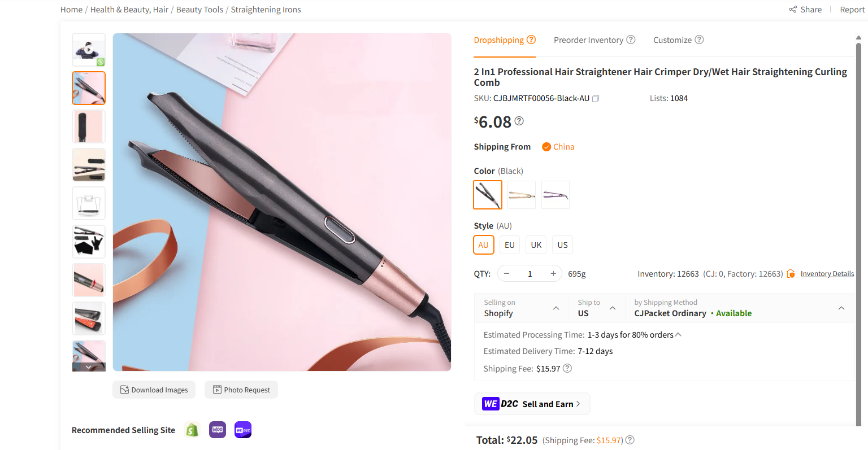This screenshot has width=868, height=450.
Task: Click the video thumbnail in the image list
Action: click(x=88, y=50)
